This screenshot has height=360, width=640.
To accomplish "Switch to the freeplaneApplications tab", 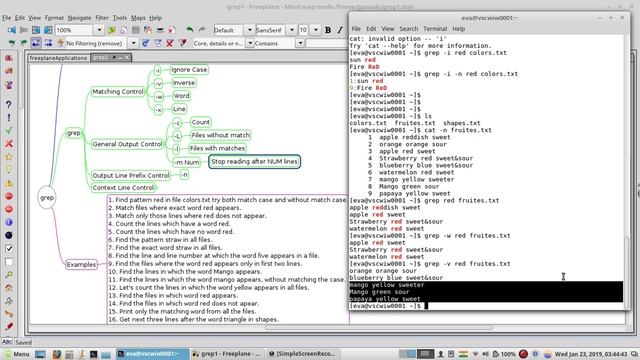I will tap(58, 58).
